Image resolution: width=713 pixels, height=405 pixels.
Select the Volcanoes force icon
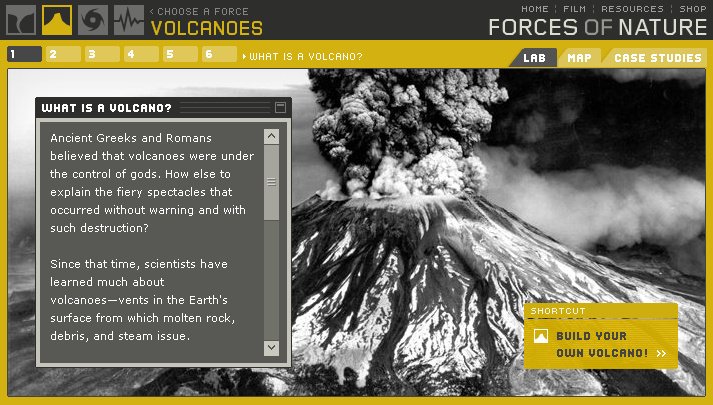point(57,20)
